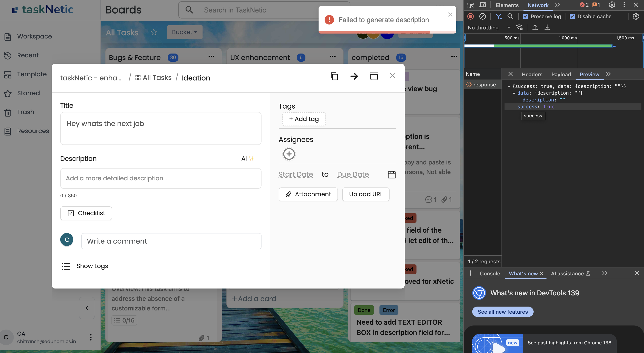Open Network panel settings gear
This screenshot has height=353, width=644.
point(636,17)
